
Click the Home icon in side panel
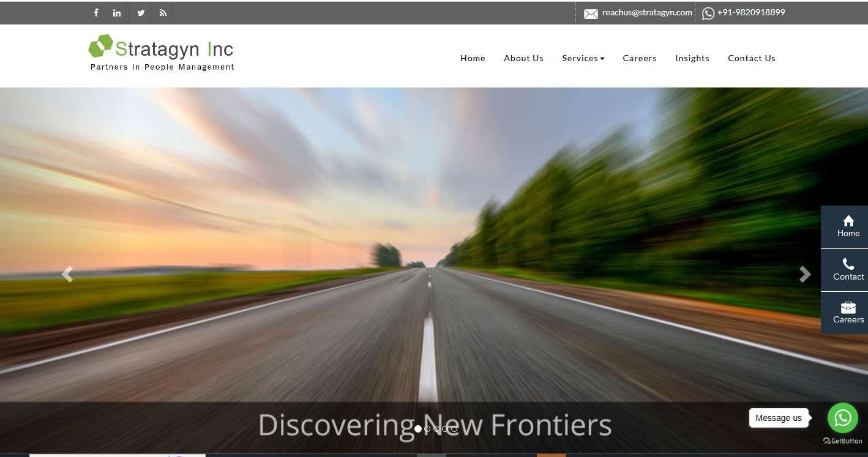pyautogui.click(x=848, y=227)
